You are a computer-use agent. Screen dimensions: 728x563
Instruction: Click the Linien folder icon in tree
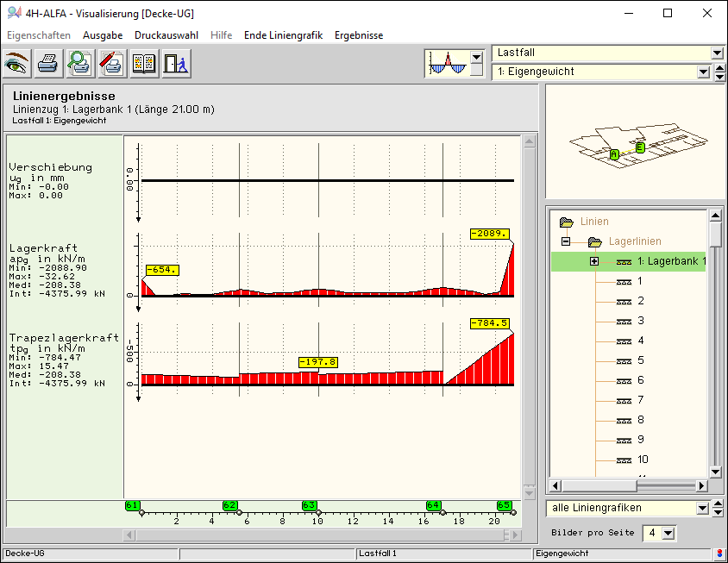tap(567, 222)
